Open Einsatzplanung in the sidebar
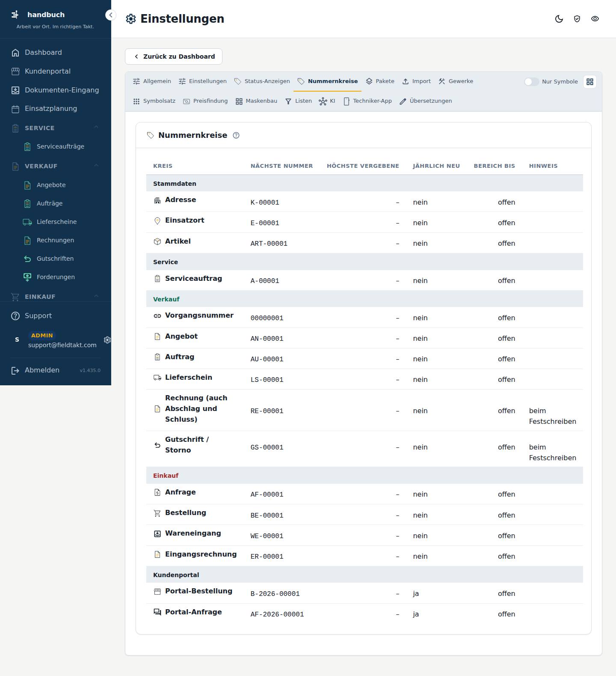This screenshot has height=676, width=616. click(x=56, y=109)
